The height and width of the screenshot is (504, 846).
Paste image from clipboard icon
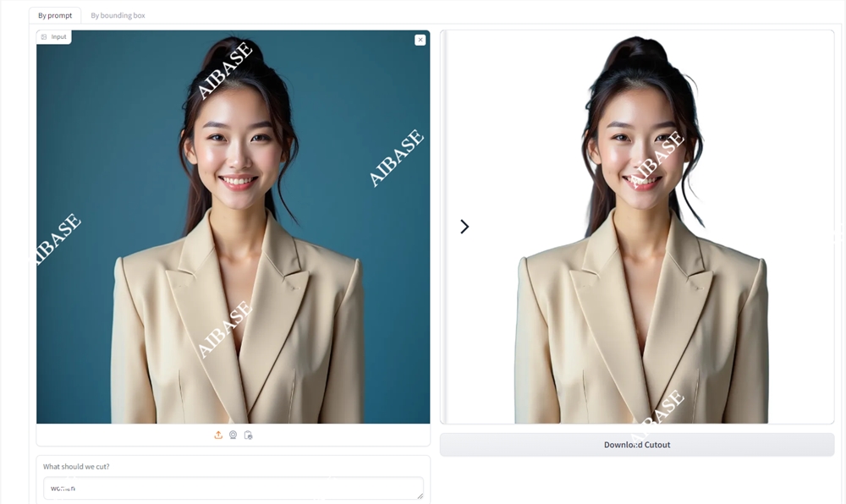248,435
